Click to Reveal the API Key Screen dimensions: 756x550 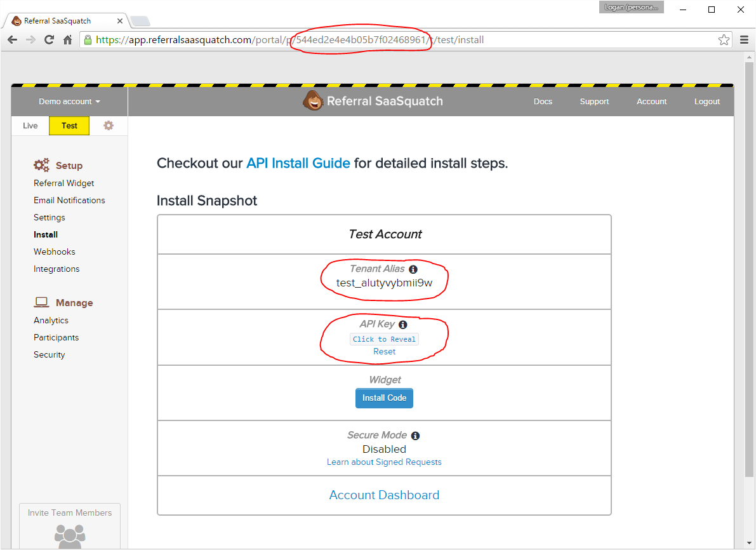[x=384, y=339]
